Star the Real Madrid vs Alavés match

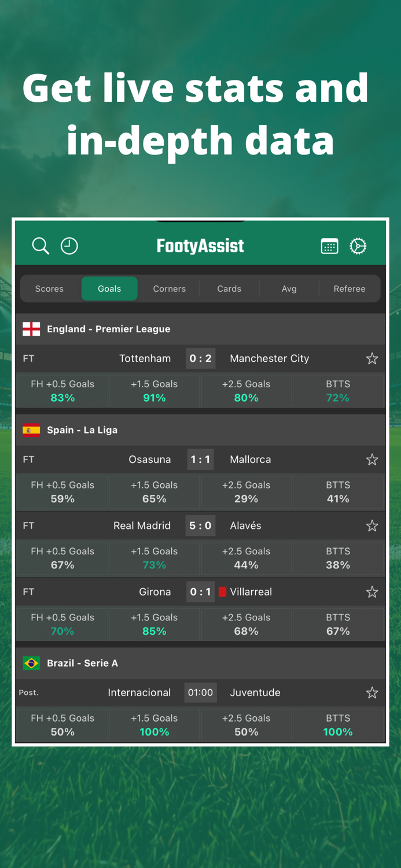[372, 525]
